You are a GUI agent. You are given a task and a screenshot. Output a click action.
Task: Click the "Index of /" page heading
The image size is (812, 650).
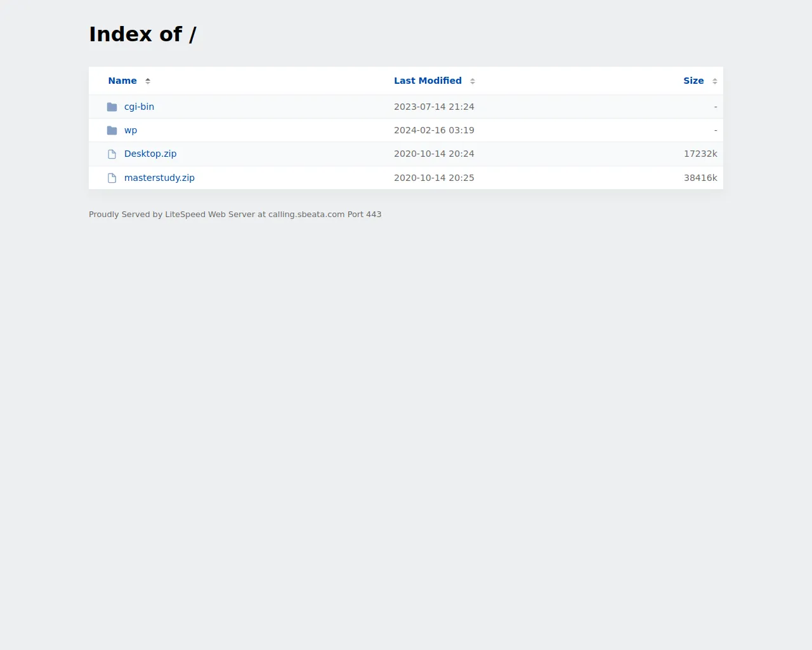143,34
